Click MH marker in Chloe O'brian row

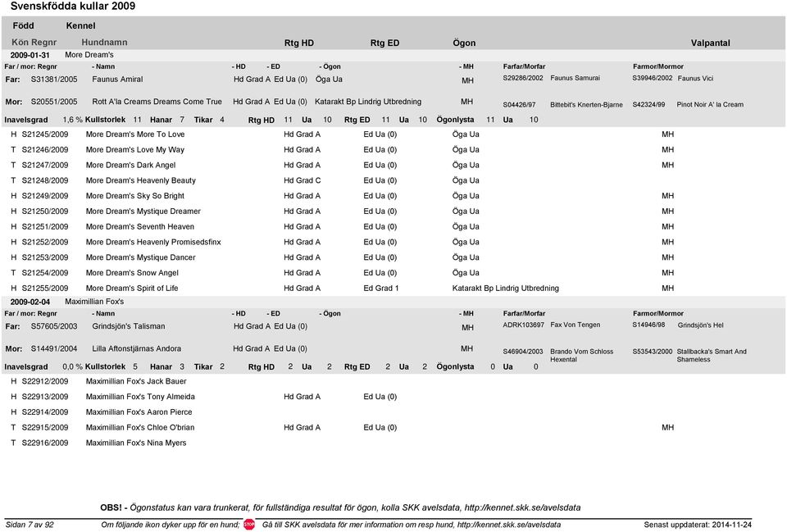pyautogui.click(x=667, y=428)
